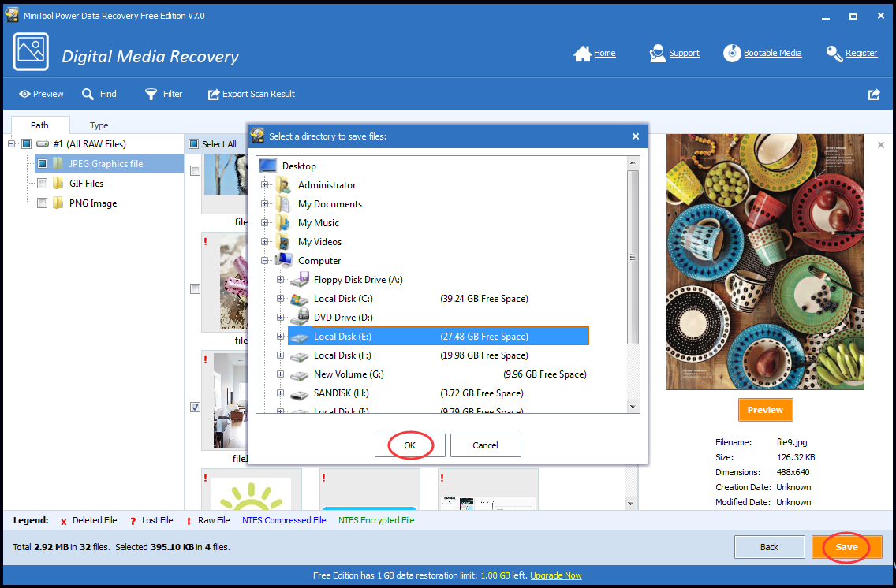Click the Preview eye icon in toolbar

coord(24,94)
